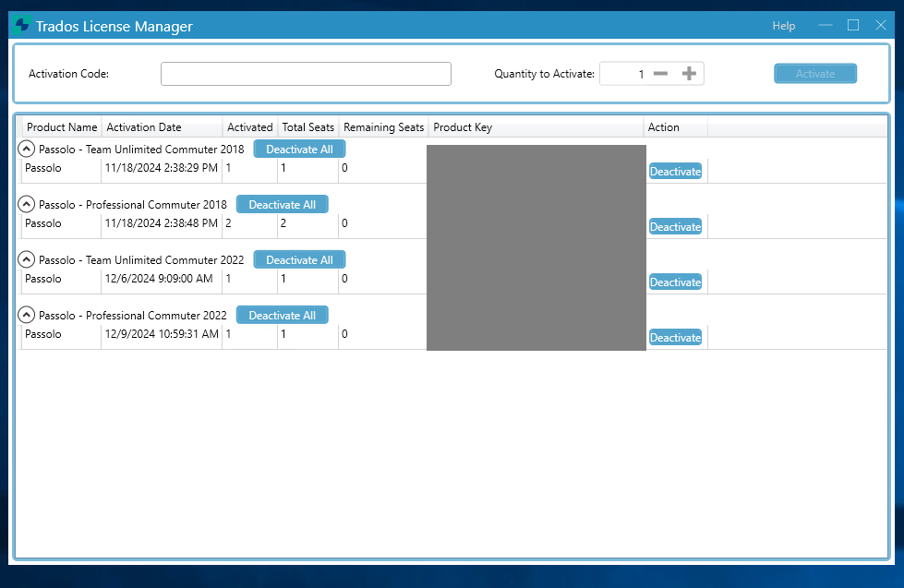Click the Activate button
Viewport: 904px width, 588px height.
point(815,74)
